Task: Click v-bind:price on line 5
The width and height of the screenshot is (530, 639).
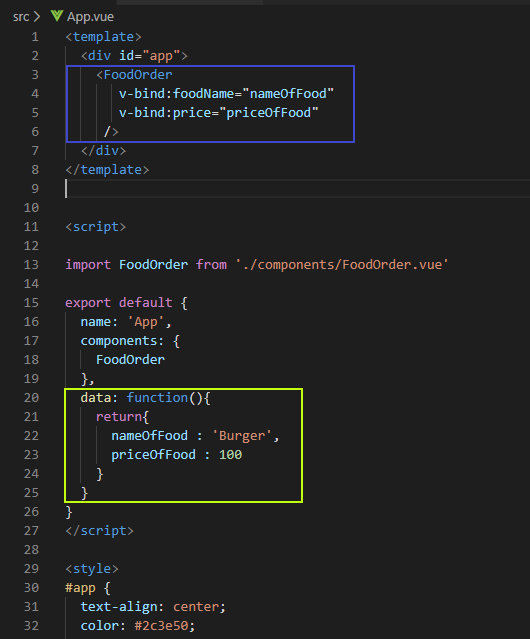Action: pyautogui.click(x=165, y=112)
